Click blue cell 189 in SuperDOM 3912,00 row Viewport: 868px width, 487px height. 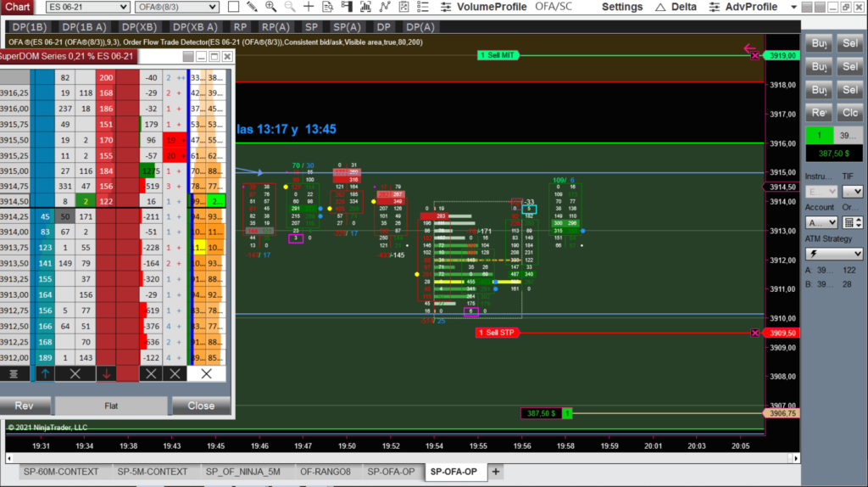(45, 358)
